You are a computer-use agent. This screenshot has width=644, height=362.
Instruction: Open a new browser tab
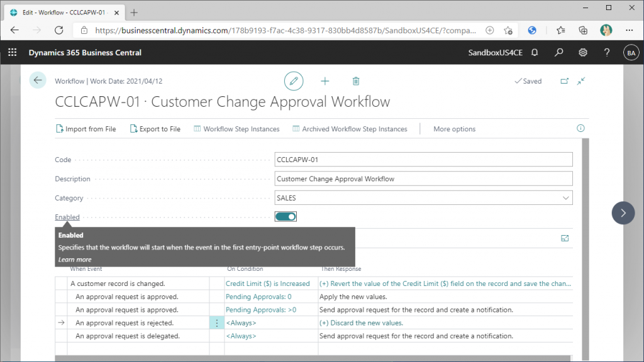(x=134, y=13)
